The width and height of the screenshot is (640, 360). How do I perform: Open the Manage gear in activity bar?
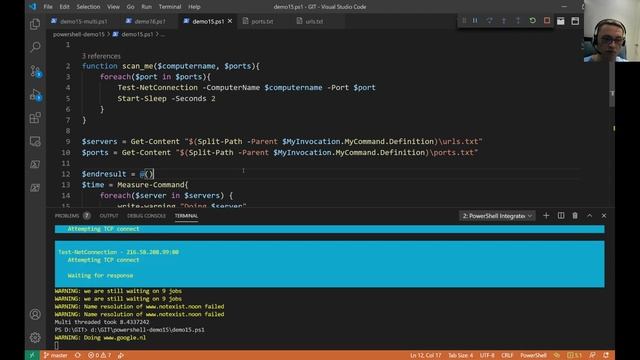pyautogui.click(x=35, y=338)
